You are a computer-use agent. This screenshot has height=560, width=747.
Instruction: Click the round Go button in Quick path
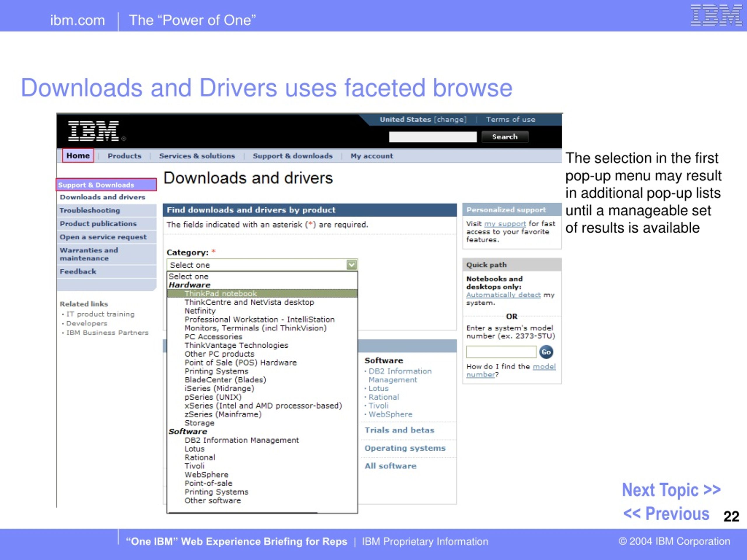click(x=546, y=352)
